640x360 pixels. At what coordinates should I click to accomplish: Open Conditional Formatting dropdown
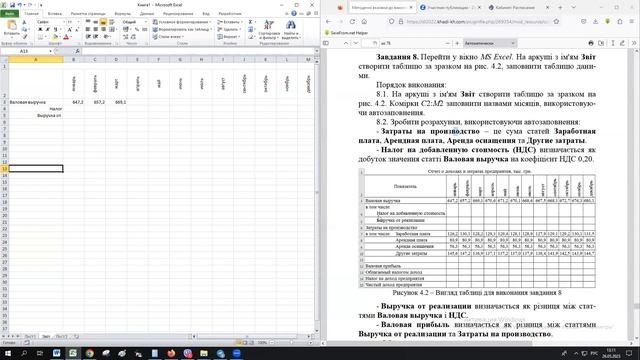[x=182, y=22]
